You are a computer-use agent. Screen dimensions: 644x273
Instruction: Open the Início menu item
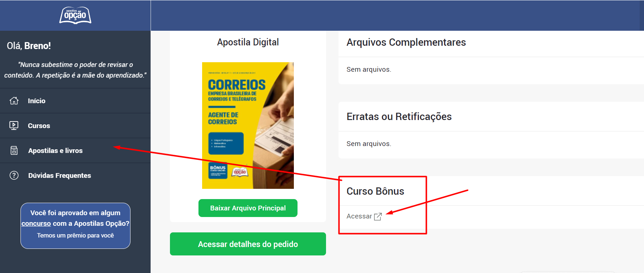75,101
